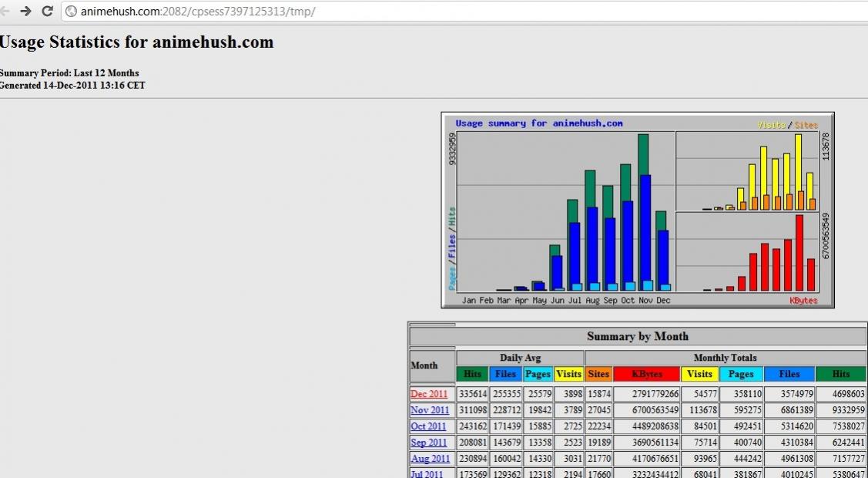Click the Nov 2011 daily files value 228712

click(506, 410)
